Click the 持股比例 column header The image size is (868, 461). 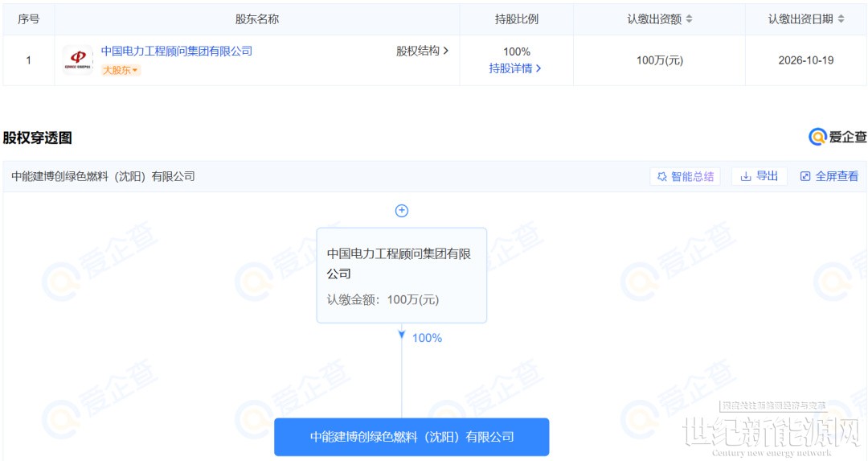tap(516, 19)
